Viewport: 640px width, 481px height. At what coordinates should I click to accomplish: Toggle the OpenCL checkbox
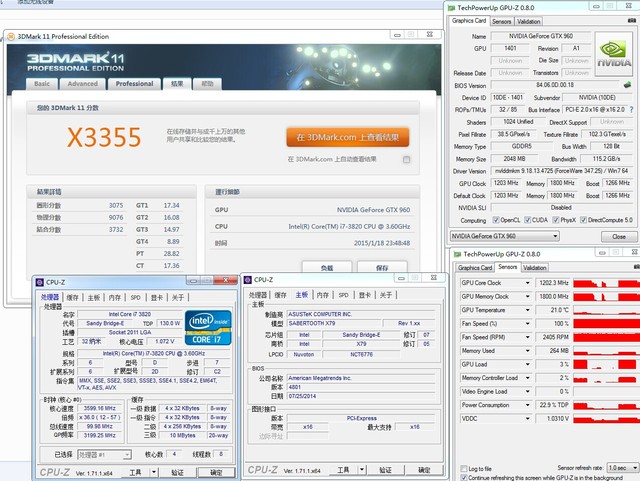tap(496, 220)
